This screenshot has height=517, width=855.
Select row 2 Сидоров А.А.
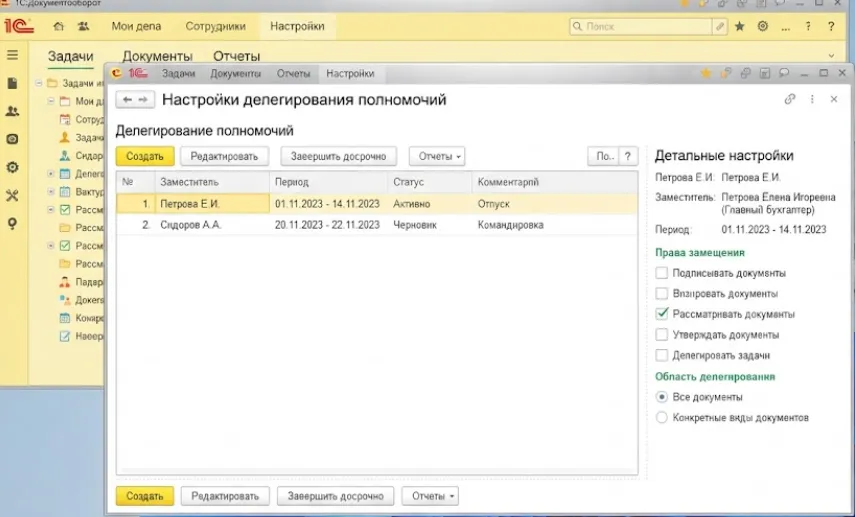tap(377, 225)
